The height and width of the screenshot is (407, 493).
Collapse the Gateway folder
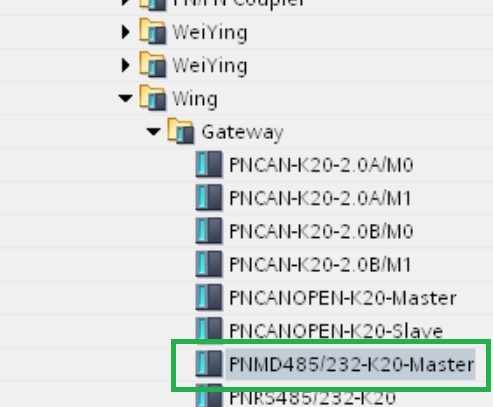tap(153, 132)
